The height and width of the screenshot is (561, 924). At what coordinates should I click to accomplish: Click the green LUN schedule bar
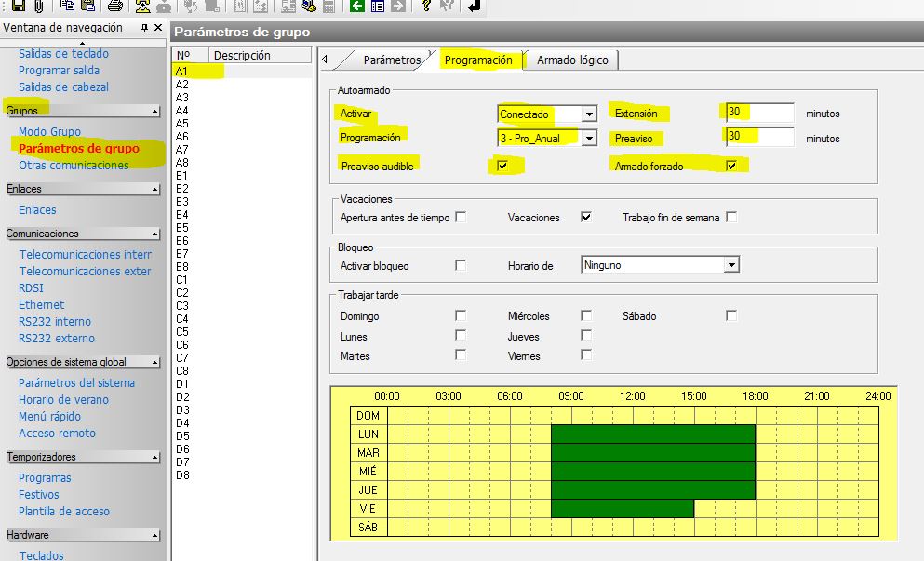(x=653, y=434)
